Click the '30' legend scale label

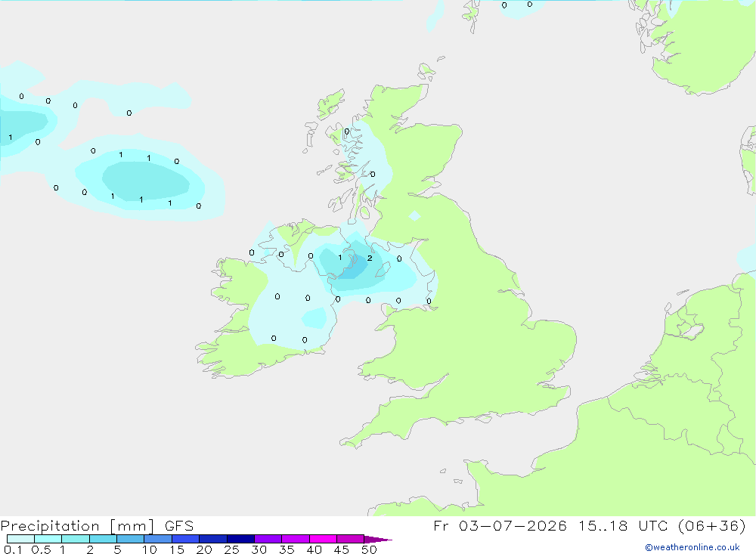click(x=259, y=549)
